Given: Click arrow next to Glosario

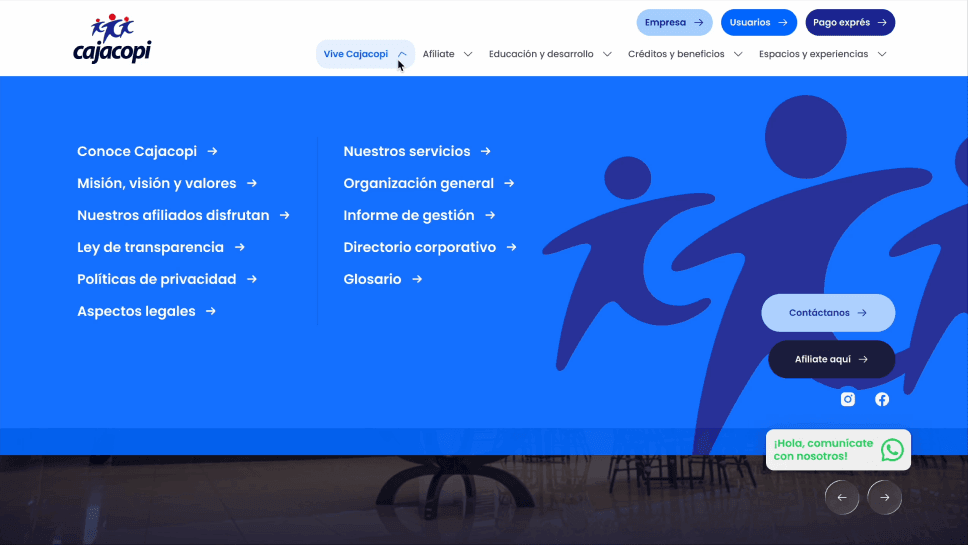Looking at the screenshot, I should (x=417, y=279).
